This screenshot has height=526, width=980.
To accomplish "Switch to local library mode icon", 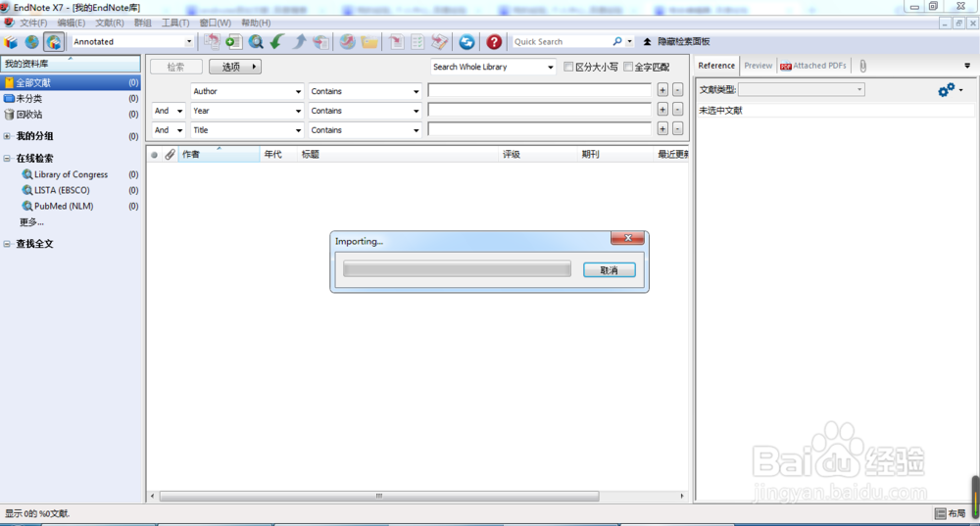I will [11, 42].
